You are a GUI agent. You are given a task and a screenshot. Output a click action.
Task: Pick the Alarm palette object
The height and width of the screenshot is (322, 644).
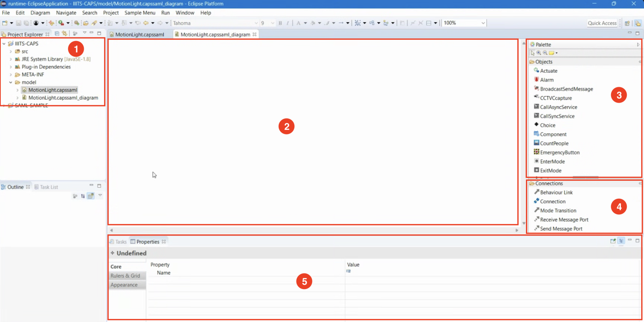(x=546, y=80)
